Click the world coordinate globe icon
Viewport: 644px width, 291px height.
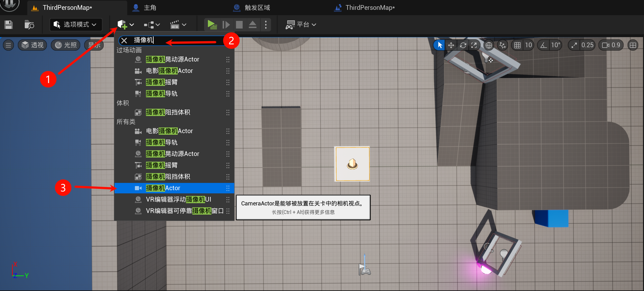pyautogui.click(x=489, y=45)
